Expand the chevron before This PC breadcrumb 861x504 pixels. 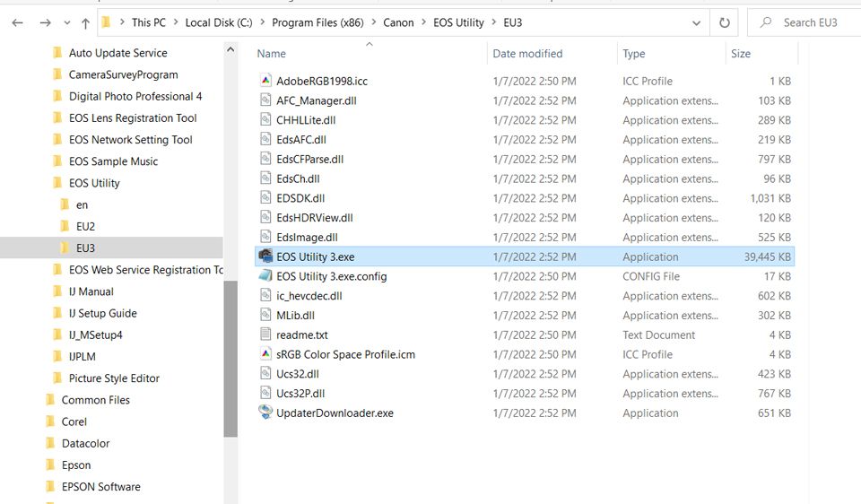[x=121, y=22]
